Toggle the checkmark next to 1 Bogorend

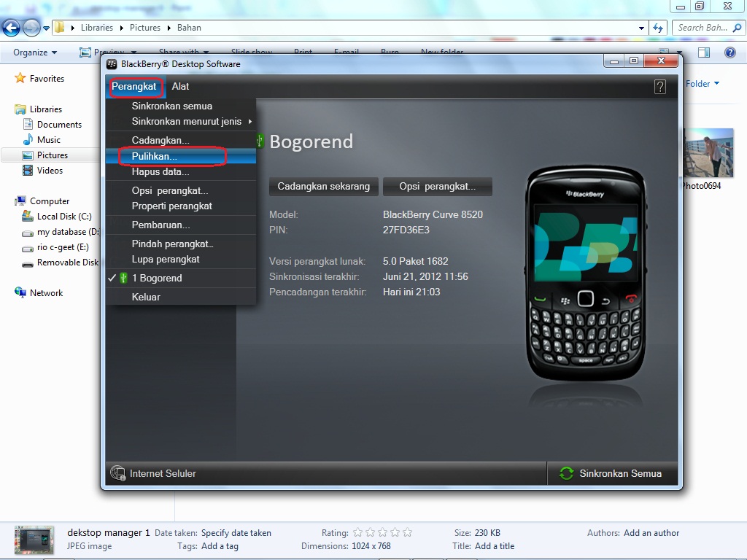(113, 278)
